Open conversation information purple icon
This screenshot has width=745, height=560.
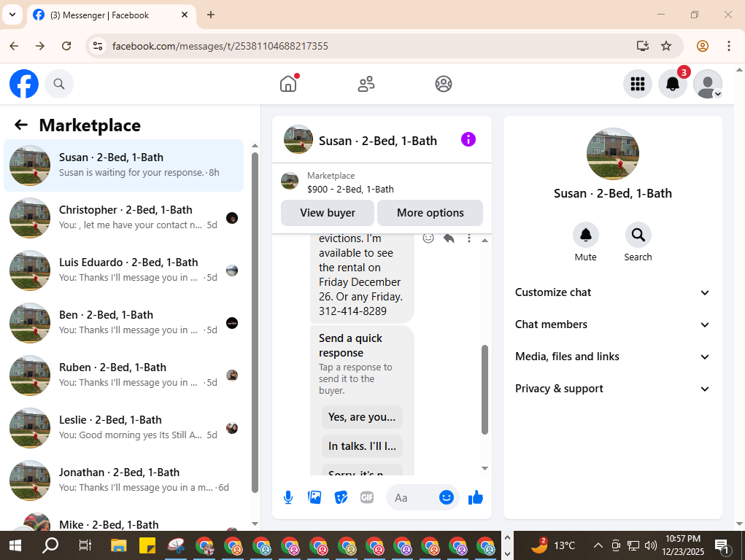[468, 140]
